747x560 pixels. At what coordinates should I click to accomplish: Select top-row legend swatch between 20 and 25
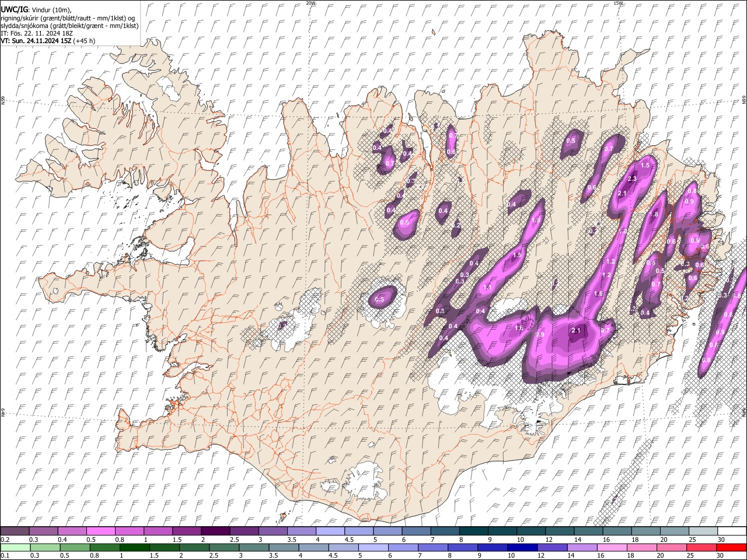(x=674, y=531)
